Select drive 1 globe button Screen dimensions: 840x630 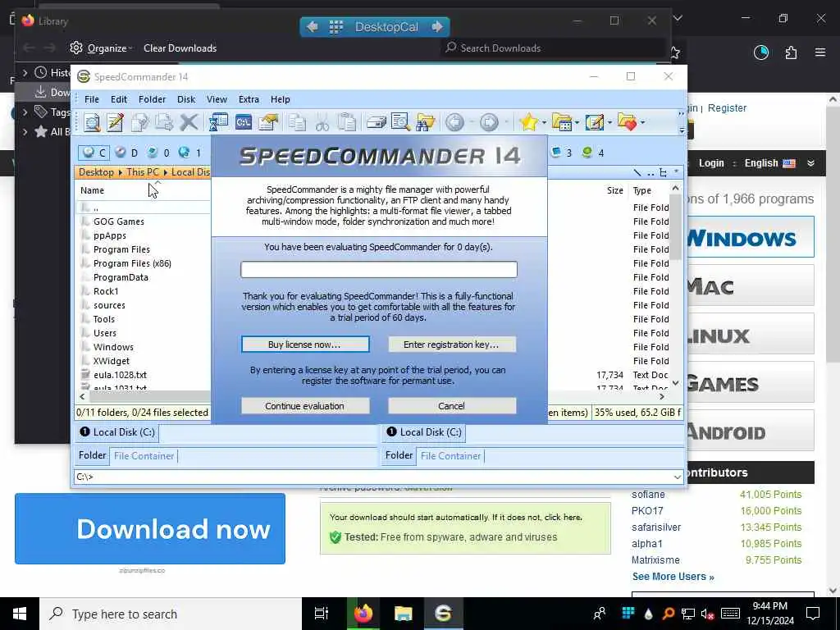click(190, 153)
